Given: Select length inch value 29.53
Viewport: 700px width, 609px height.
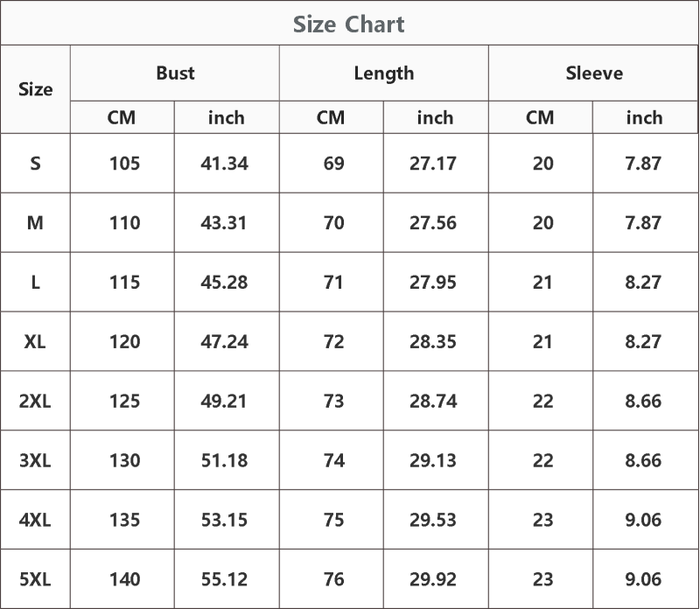Looking at the screenshot, I should [433, 520].
